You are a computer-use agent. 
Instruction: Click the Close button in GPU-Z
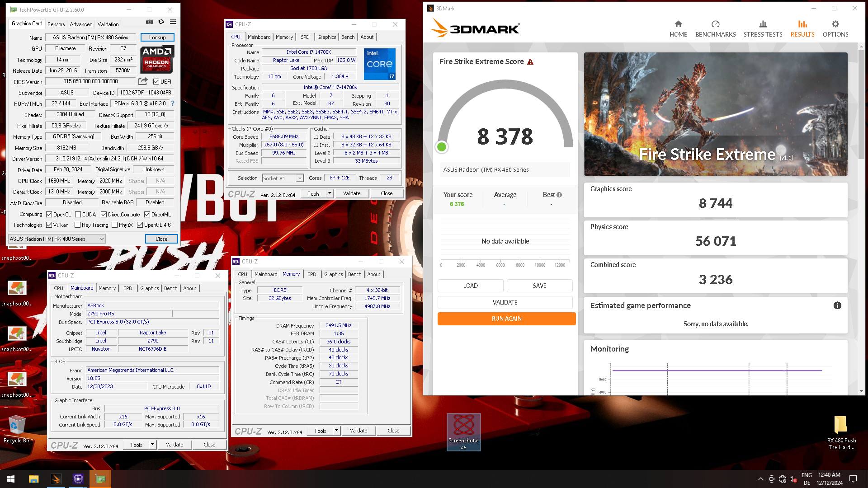coord(161,239)
